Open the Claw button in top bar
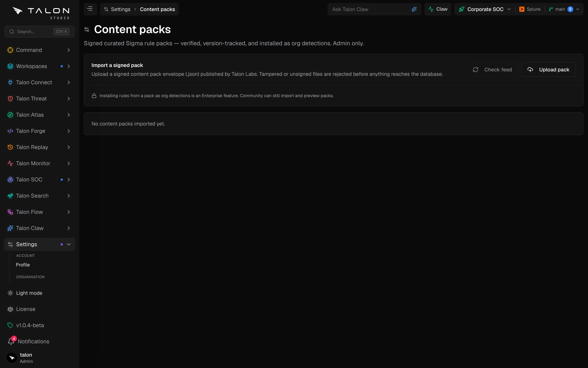 (x=438, y=9)
